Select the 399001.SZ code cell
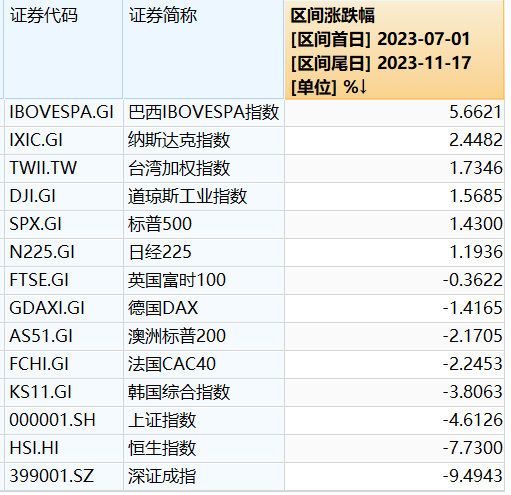 click(x=64, y=476)
